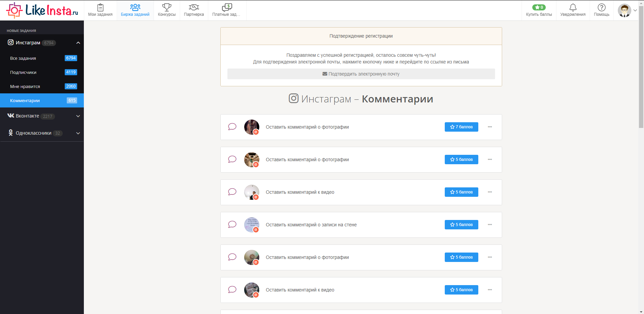Viewport: 644px width, 314px height.
Task: Open Мои задания in top navigation
Action: click(100, 10)
